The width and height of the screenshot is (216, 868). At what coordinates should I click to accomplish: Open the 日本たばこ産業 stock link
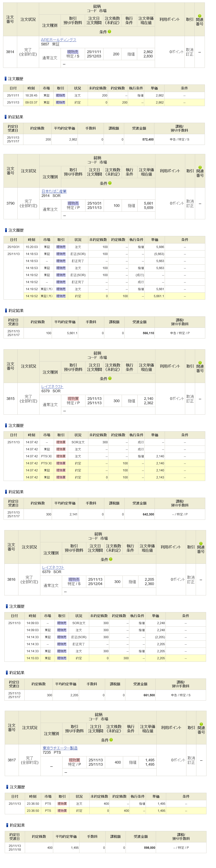tap(54, 191)
